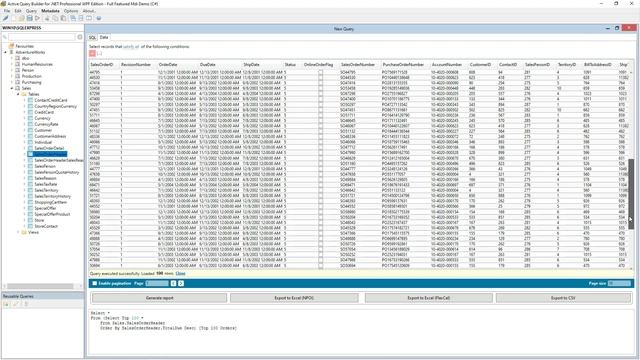The height and width of the screenshot is (360, 640).
Task: Click the yellow open-folder toolbar icon
Action: [x=21, y=18]
